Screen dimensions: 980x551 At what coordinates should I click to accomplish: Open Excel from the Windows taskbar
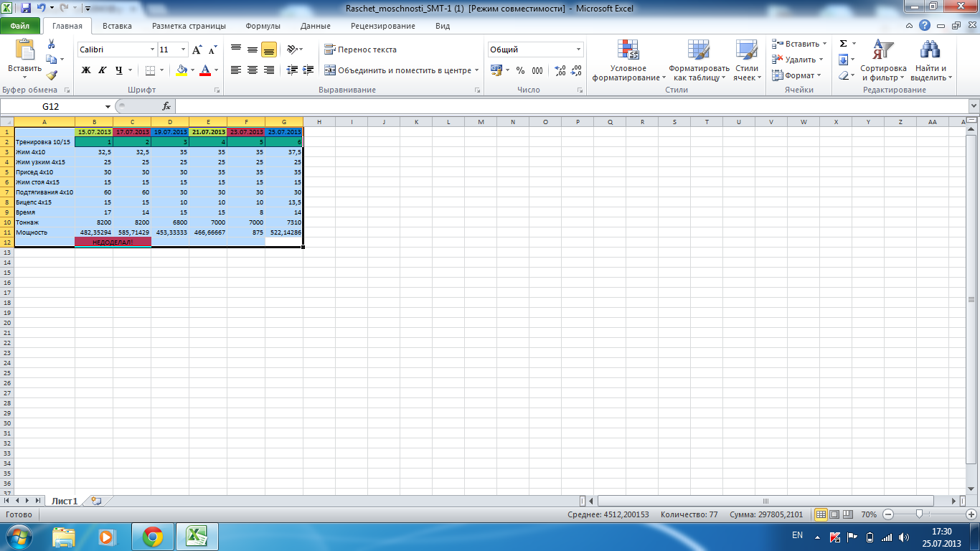[x=197, y=536]
